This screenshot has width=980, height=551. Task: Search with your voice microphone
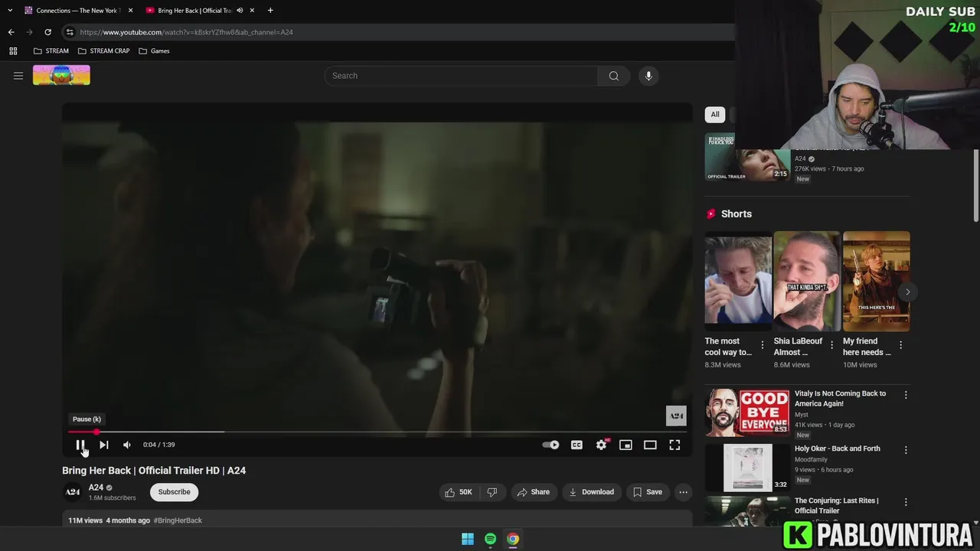[648, 76]
